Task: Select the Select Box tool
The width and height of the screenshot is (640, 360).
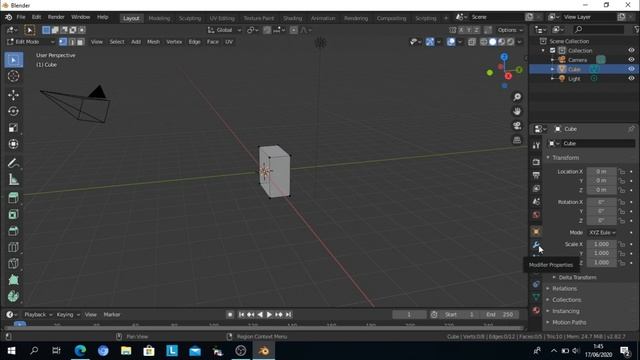Action: (13, 60)
